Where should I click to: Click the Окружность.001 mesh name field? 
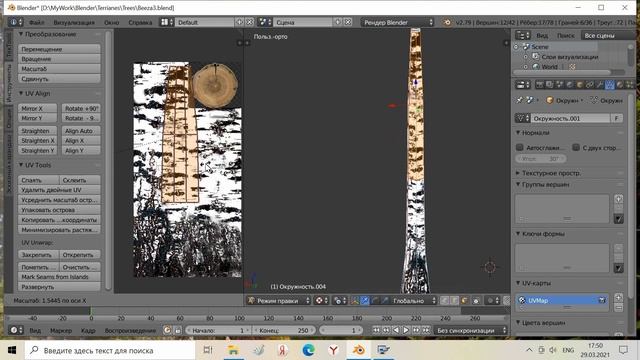570,118
